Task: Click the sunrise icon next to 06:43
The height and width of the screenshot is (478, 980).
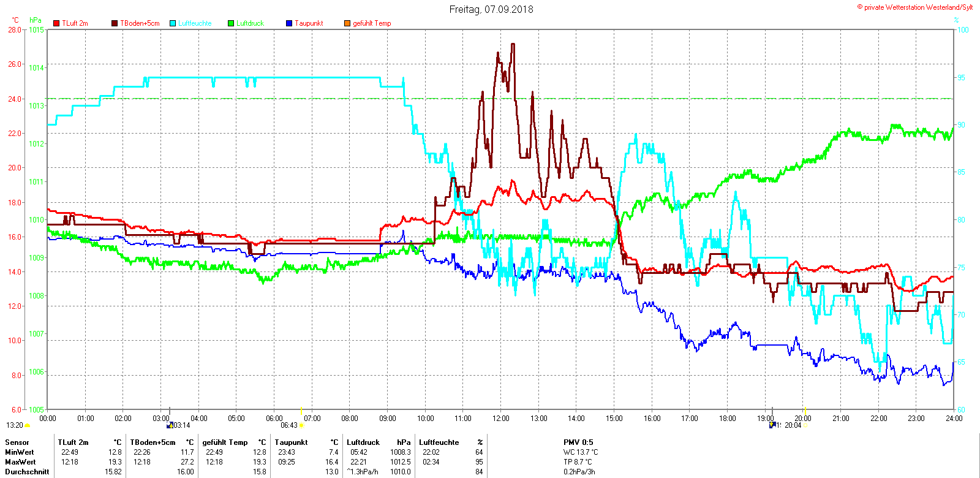Action: pyautogui.click(x=301, y=425)
